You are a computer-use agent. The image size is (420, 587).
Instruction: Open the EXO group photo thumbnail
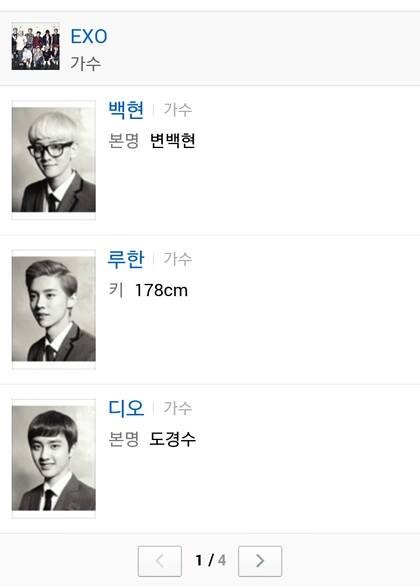click(x=36, y=46)
